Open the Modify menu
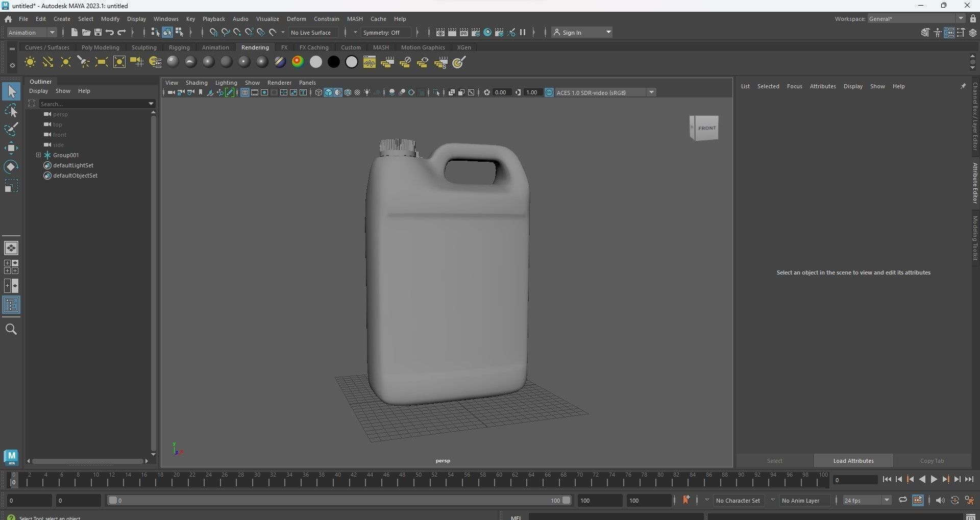 [x=110, y=19]
